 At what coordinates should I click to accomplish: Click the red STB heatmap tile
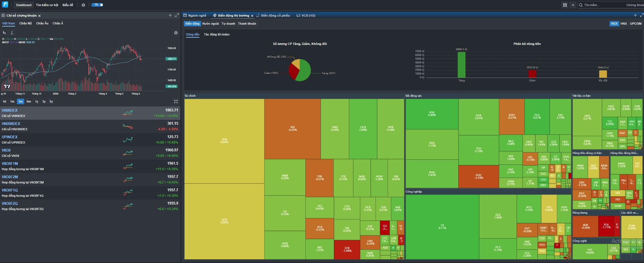[x=347, y=249]
